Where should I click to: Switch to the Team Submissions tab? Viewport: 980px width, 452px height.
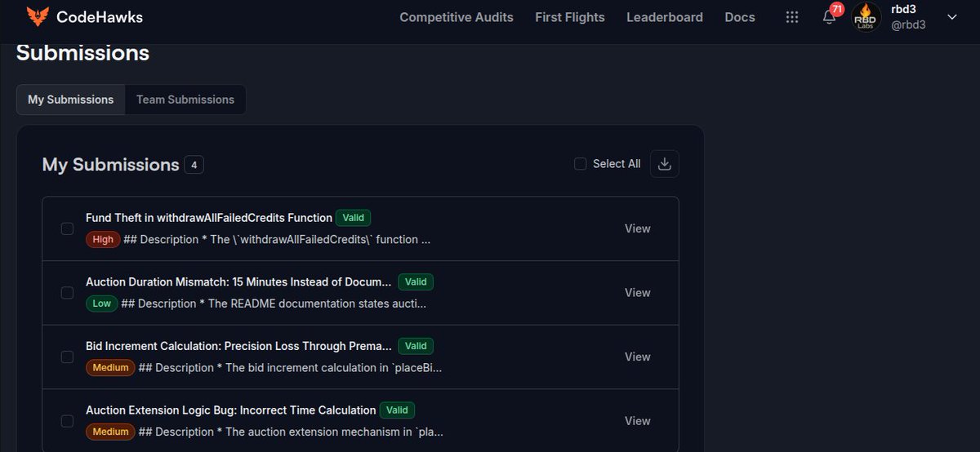pyautogui.click(x=185, y=100)
